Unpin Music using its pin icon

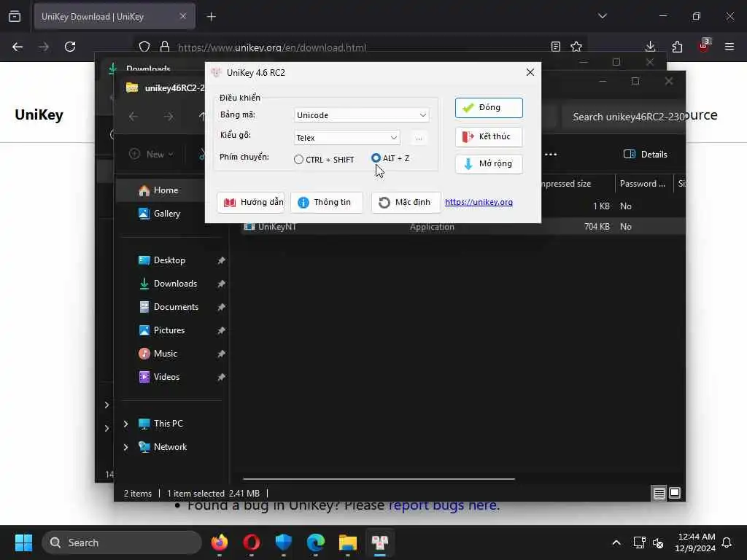click(x=221, y=354)
